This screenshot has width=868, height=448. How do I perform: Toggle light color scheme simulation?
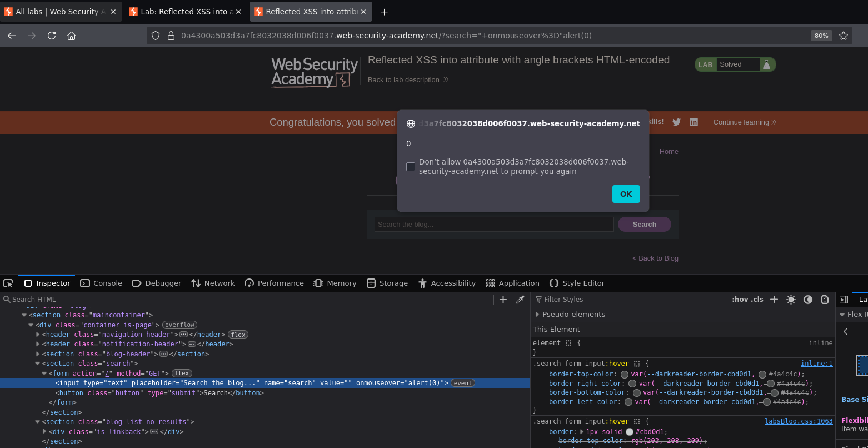pos(791,300)
